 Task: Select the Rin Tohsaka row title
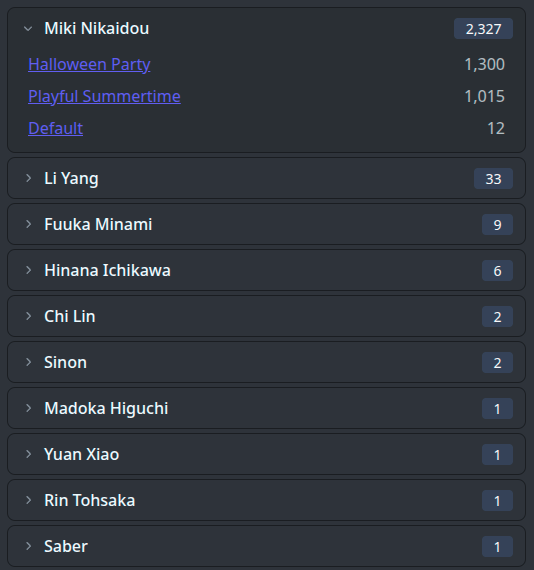[89, 500]
